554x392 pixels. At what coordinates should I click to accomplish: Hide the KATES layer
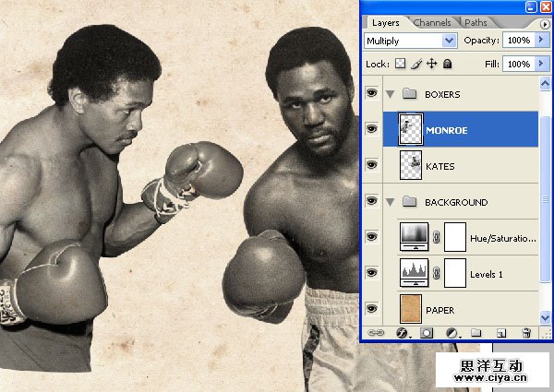click(372, 165)
